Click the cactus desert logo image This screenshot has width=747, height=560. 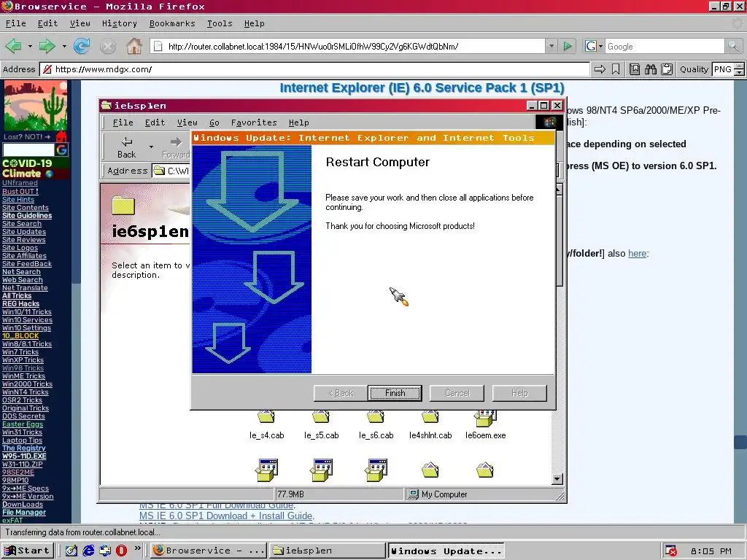[x=36, y=106]
